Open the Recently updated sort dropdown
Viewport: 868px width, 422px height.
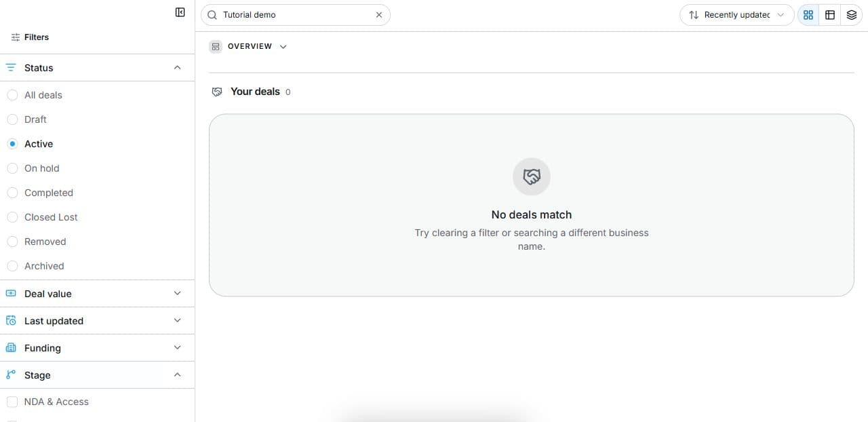(736, 15)
